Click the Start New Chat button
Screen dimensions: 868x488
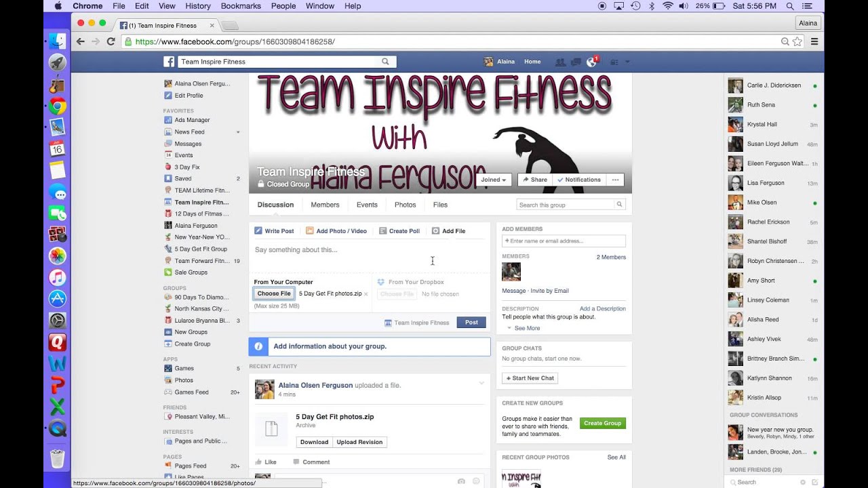coord(530,378)
